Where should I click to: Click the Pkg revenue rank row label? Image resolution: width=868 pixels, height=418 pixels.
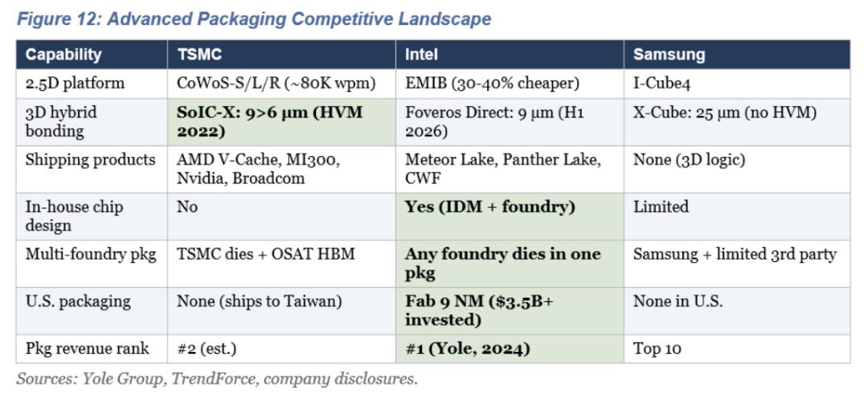pos(87,349)
